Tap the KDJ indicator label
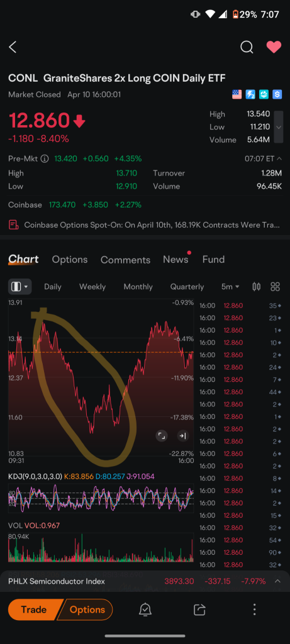This screenshot has height=644, width=290. [x=35, y=477]
